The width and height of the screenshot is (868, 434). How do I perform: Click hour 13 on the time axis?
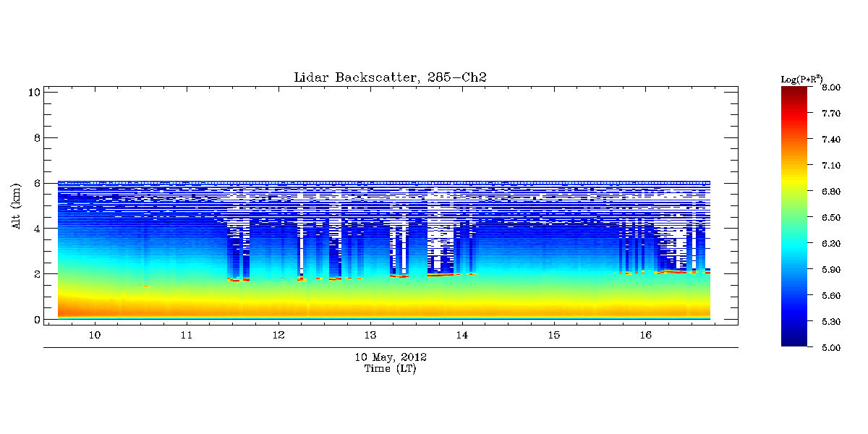pyautogui.click(x=370, y=336)
